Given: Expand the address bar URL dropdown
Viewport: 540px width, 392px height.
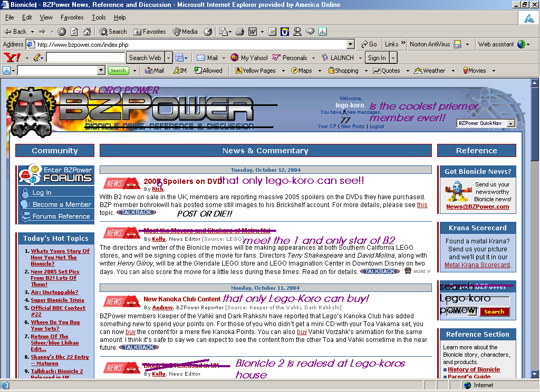Looking at the screenshot, I should (351, 44).
